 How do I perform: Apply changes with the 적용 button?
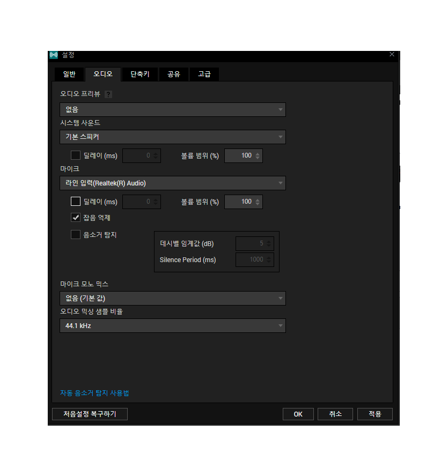374,414
